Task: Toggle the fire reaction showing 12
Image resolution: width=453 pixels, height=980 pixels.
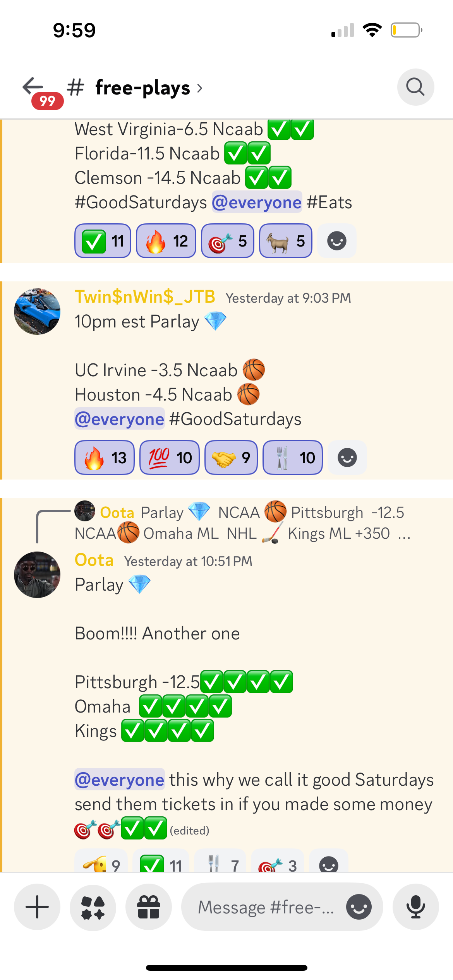Action: (166, 241)
